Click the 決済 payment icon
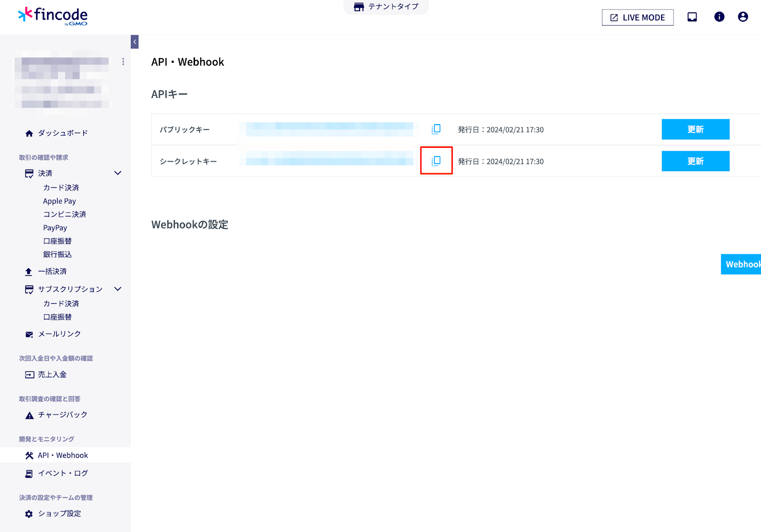The height and width of the screenshot is (532, 761). 29,174
